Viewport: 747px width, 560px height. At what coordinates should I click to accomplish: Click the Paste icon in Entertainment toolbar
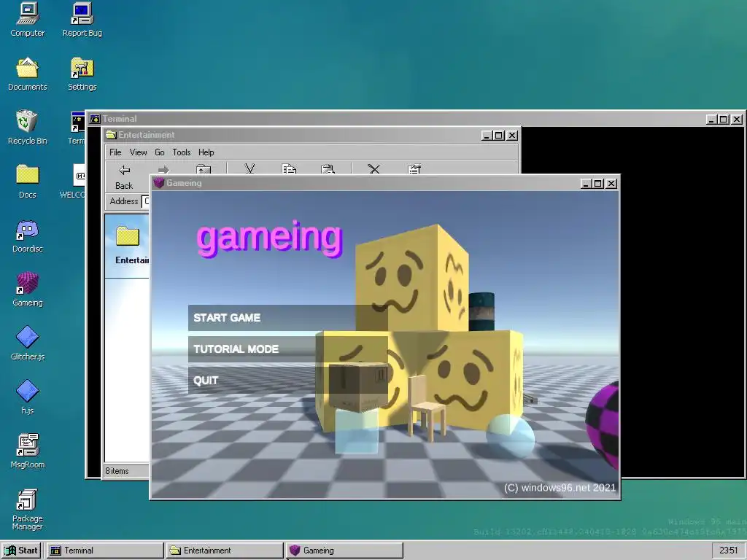click(x=328, y=169)
